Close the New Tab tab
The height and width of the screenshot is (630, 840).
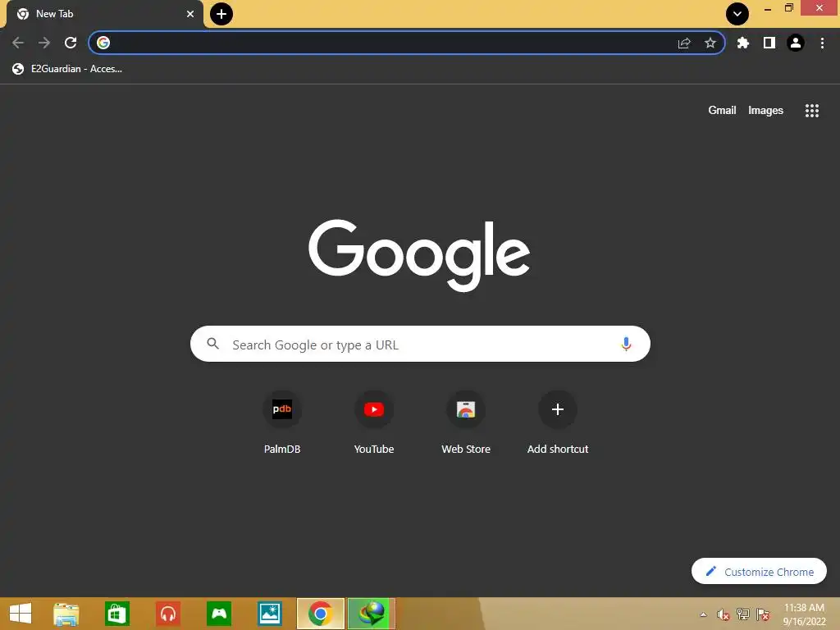(190, 14)
